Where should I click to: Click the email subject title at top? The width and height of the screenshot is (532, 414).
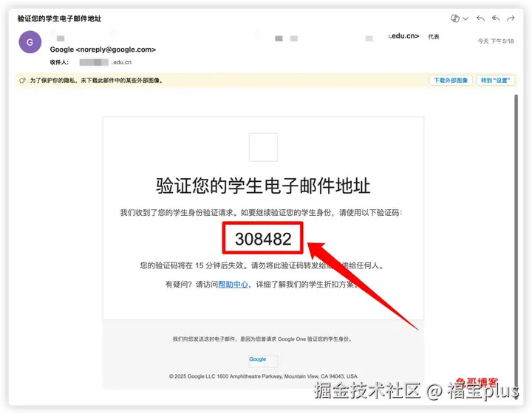pos(59,18)
